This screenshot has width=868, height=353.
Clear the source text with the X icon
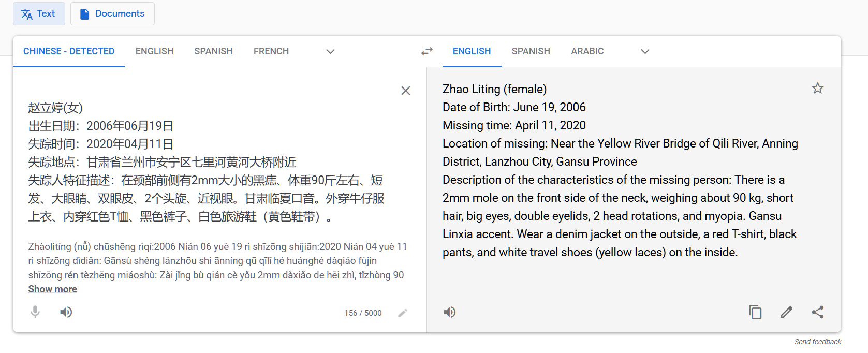(406, 91)
